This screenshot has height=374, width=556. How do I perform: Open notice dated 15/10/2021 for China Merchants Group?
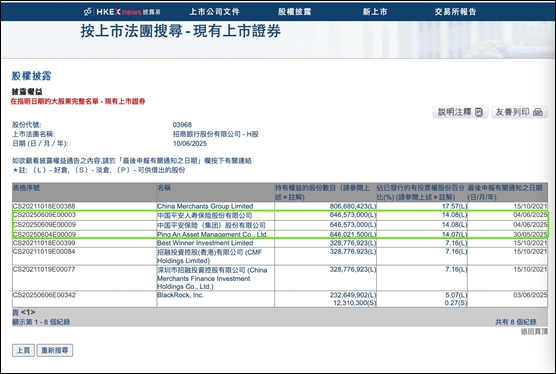530,206
